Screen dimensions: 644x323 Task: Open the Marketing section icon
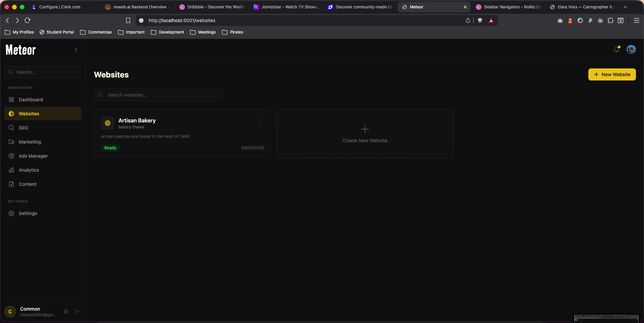pyautogui.click(x=11, y=142)
